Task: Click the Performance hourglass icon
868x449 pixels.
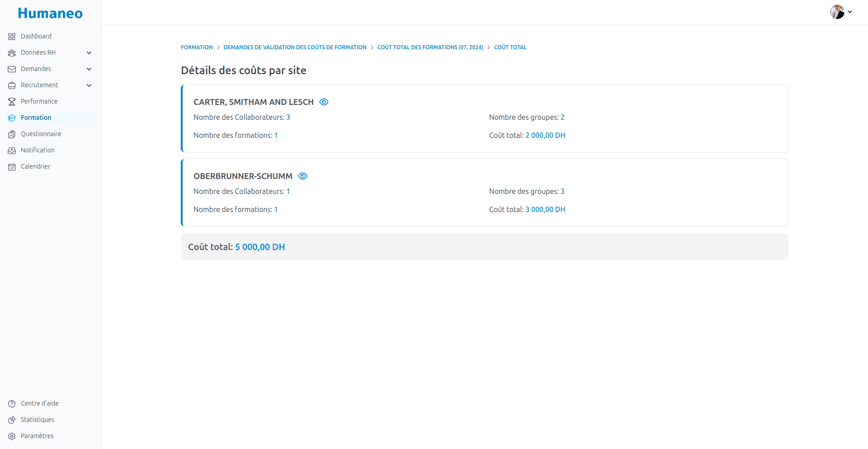Action: click(x=12, y=102)
